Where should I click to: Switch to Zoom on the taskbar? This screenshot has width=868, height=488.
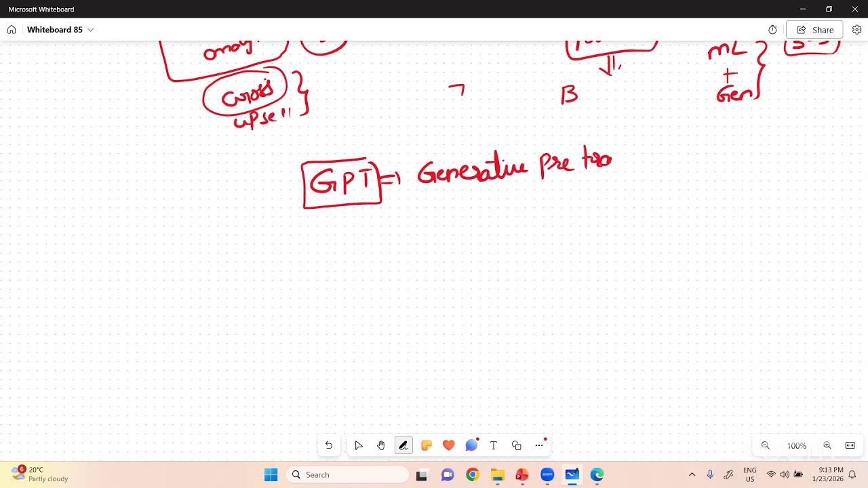pyautogui.click(x=547, y=475)
